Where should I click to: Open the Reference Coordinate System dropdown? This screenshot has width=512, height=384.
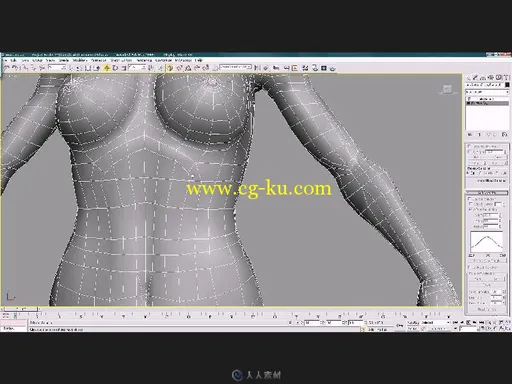[137, 67]
